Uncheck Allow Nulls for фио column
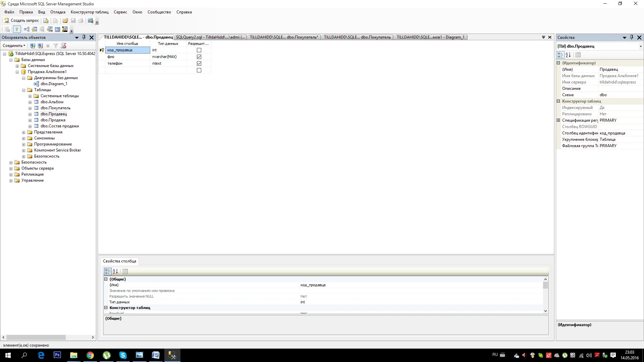 (x=199, y=57)
